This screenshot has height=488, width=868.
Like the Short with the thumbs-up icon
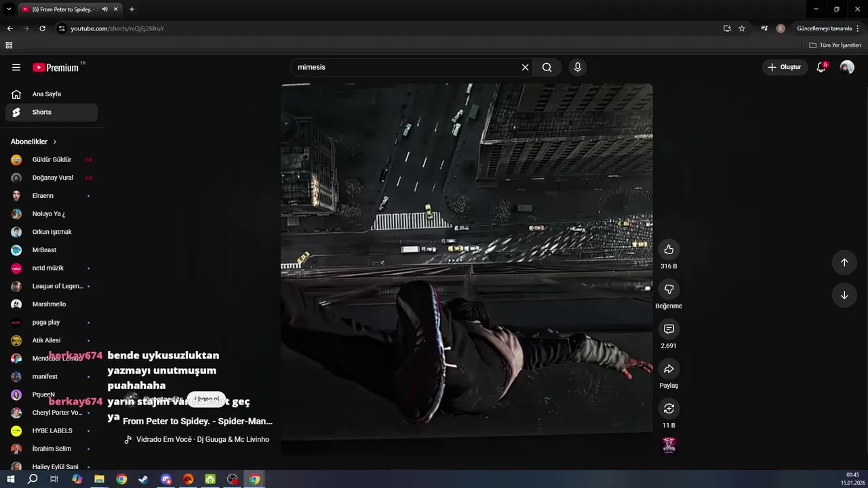point(669,249)
